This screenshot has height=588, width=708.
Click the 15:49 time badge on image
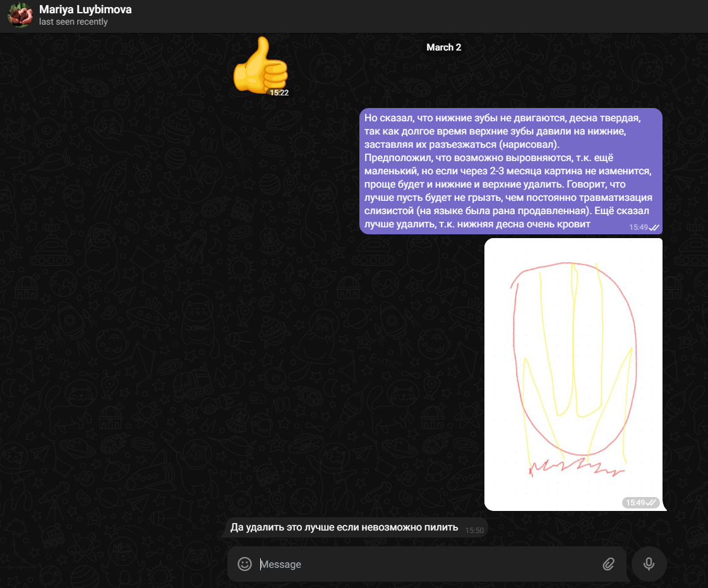[x=635, y=503]
